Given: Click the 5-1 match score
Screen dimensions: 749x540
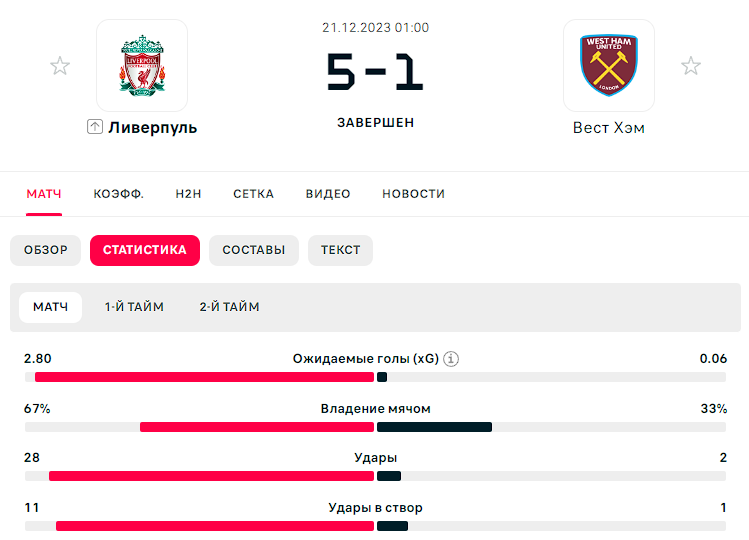Looking at the screenshot, I should pos(375,72).
